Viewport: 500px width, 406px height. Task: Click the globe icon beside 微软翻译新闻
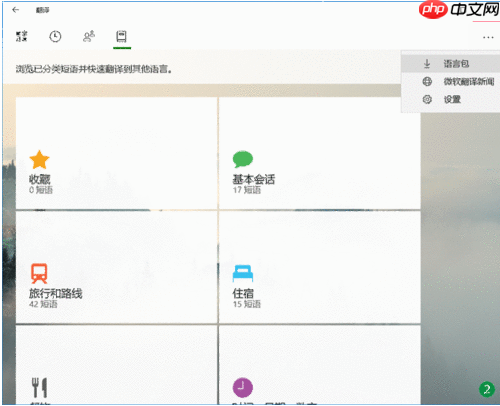(427, 81)
